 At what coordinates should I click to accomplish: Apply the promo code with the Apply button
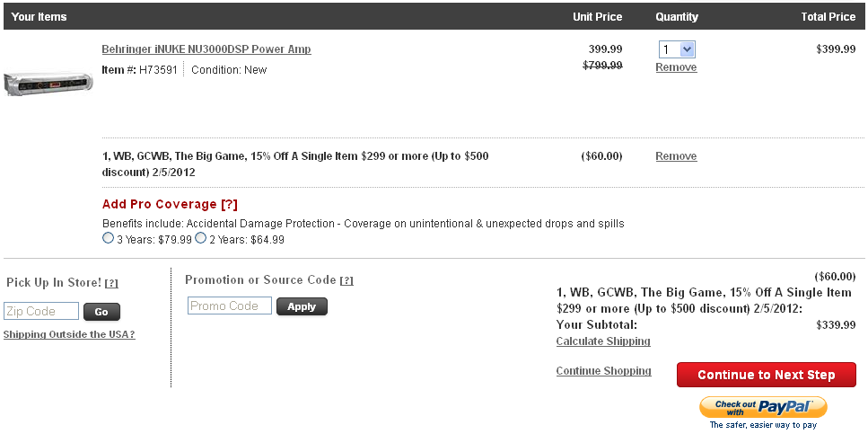(302, 306)
